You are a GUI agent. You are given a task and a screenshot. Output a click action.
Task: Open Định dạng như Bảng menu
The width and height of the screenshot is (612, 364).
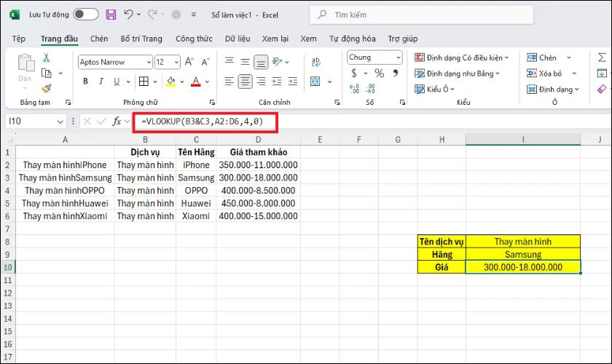(x=457, y=74)
